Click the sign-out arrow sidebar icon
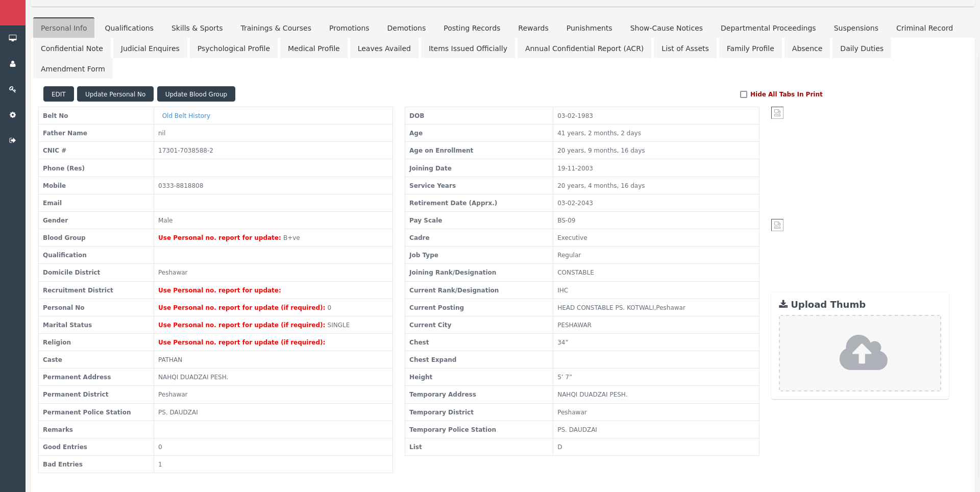 [13, 140]
